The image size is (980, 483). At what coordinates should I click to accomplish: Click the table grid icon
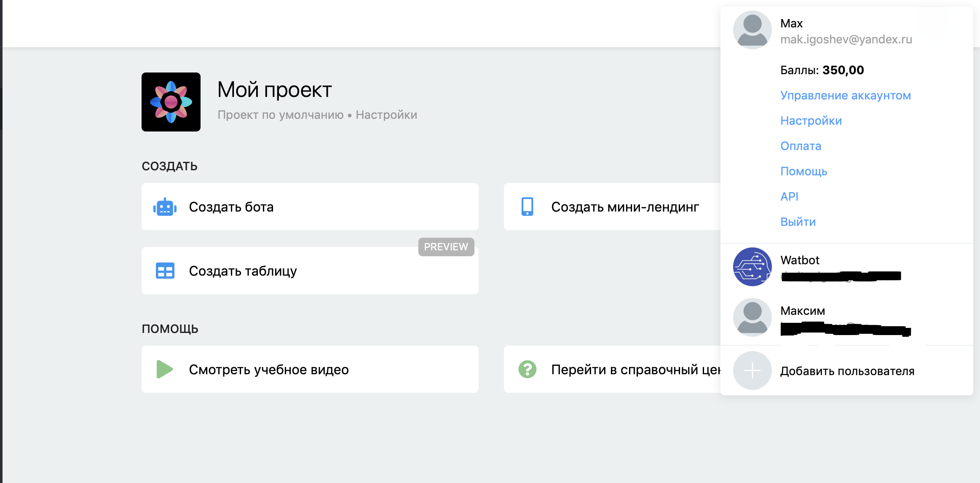(x=165, y=271)
